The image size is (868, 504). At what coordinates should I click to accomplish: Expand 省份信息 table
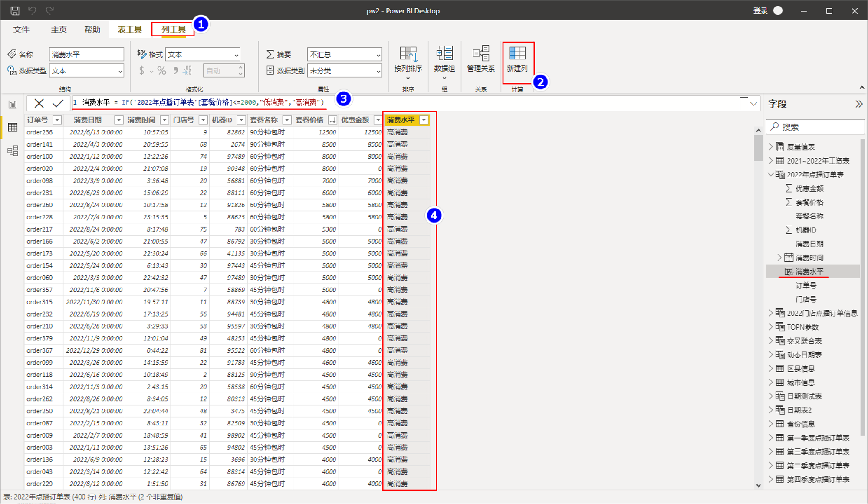(771, 424)
